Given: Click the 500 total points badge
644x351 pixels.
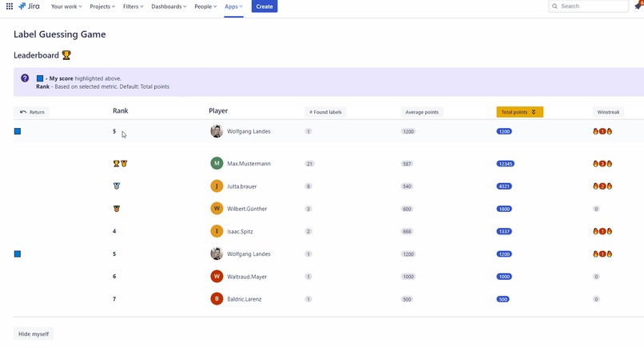Looking at the screenshot, I should point(503,299).
